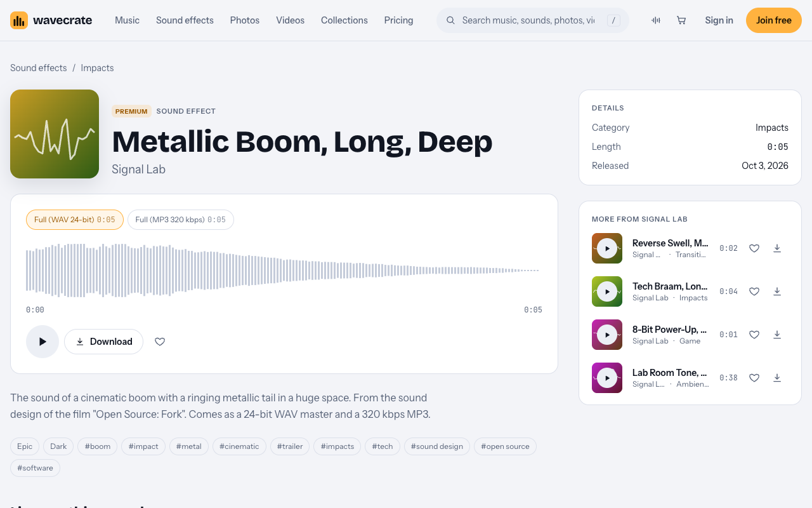Filter by the Epic tag
Screen dimensions: 812x508
25,446
